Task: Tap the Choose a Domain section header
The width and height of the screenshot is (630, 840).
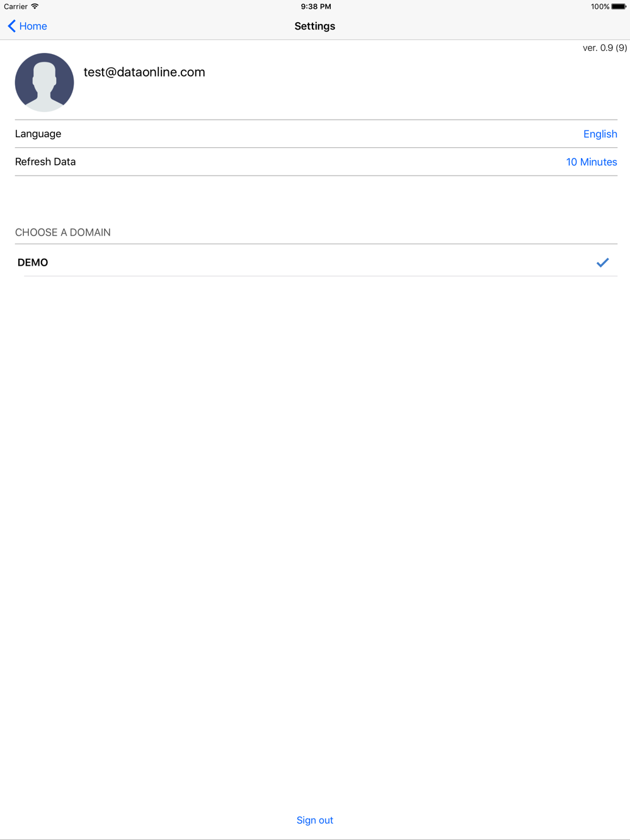Action: (x=63, y=232)
